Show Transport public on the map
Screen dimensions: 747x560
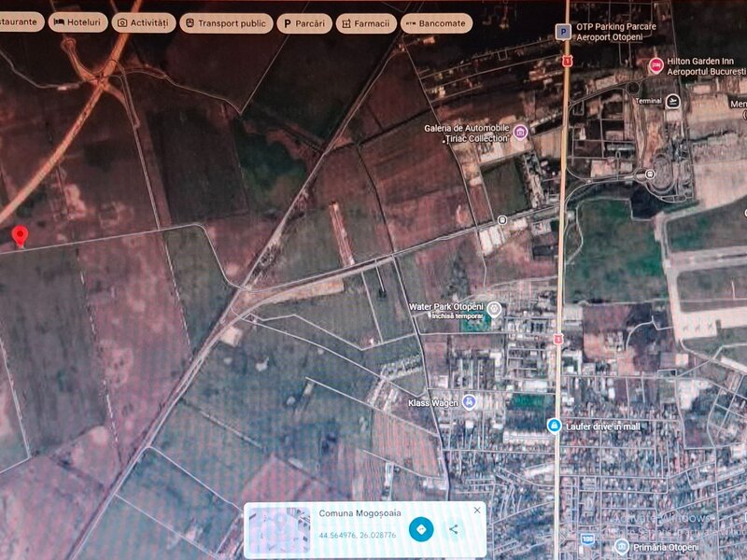pyautogui.click(x=226, y=23)
